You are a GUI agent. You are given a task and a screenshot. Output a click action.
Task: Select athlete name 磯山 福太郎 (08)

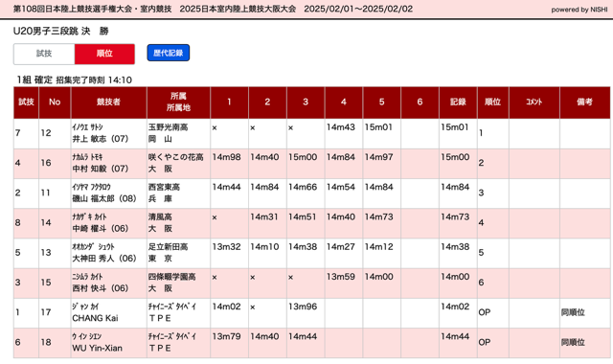point(104,198)
